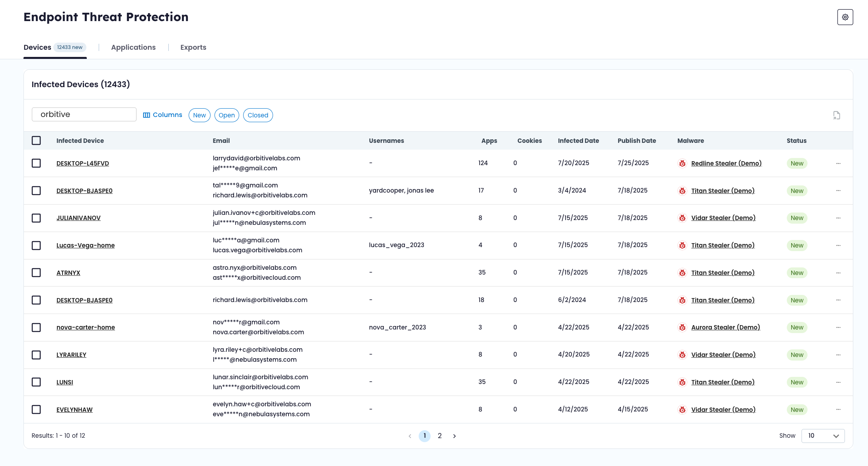Expand the Show rows-per-page dropdown
The height and width of the screenshot is (466, 868).
(823, 436)
